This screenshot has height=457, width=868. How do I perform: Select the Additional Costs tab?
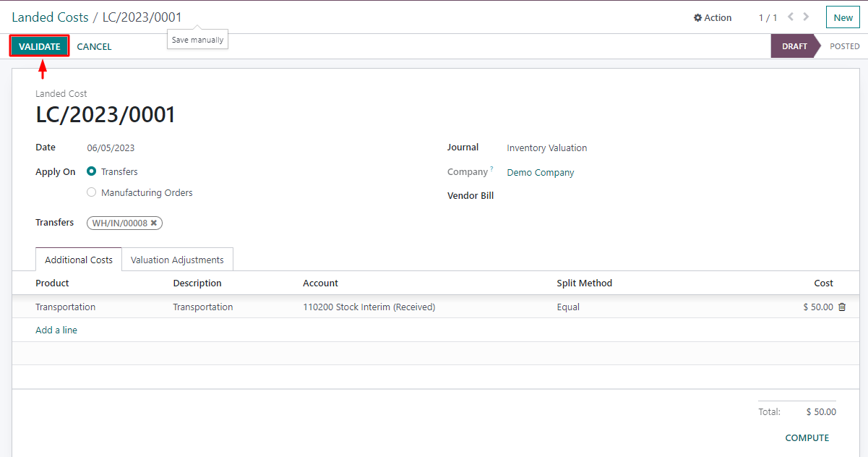pos(78,259)
